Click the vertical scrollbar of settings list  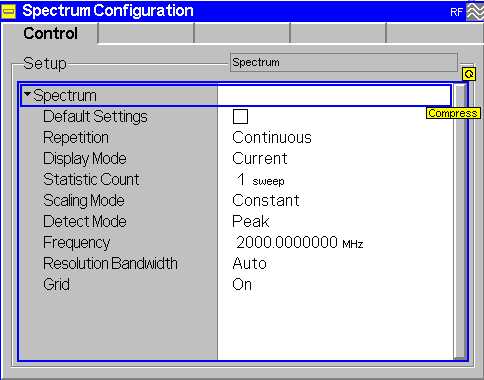460,222
